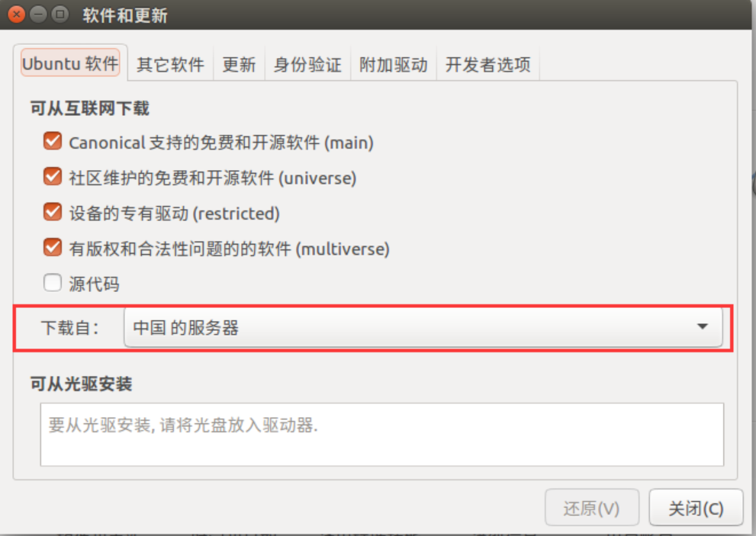Click the 还原(V) revert button
The image size is (756, 536).
tap(591, 508)
